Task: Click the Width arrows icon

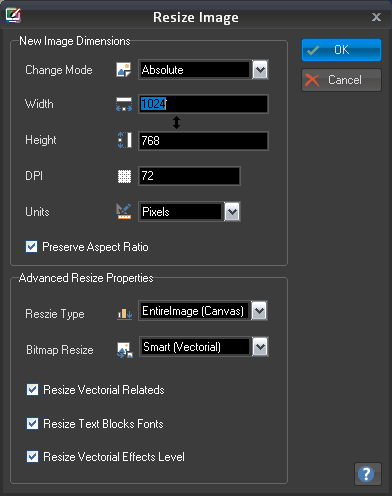Action: pyautogui.click(x=124, y=104)
